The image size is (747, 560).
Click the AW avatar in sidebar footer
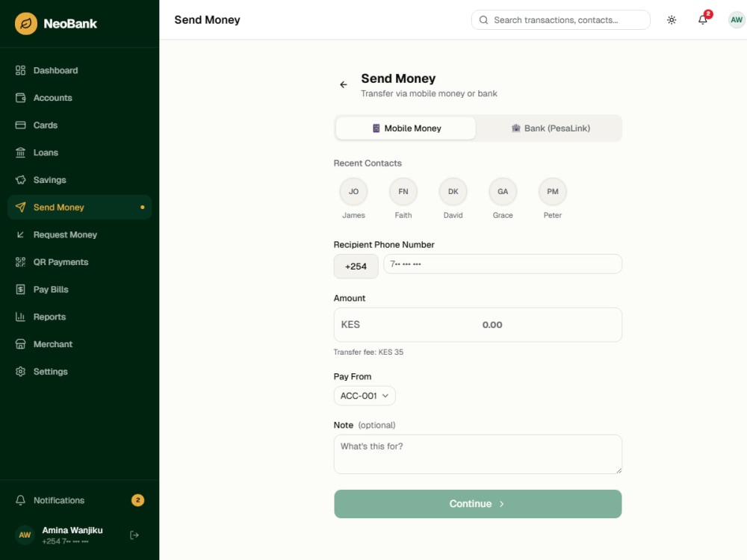click(x=25, y=535)
